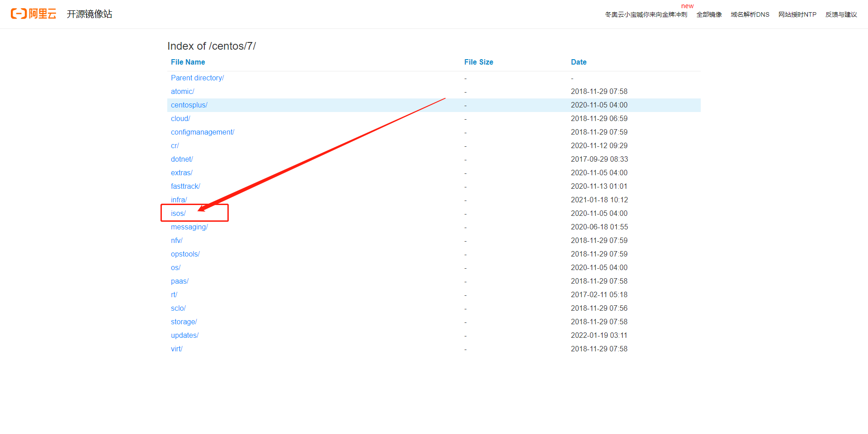Open the messaging/ directory
The height and width of the screenshot is (434, 868).
point(189,227)
